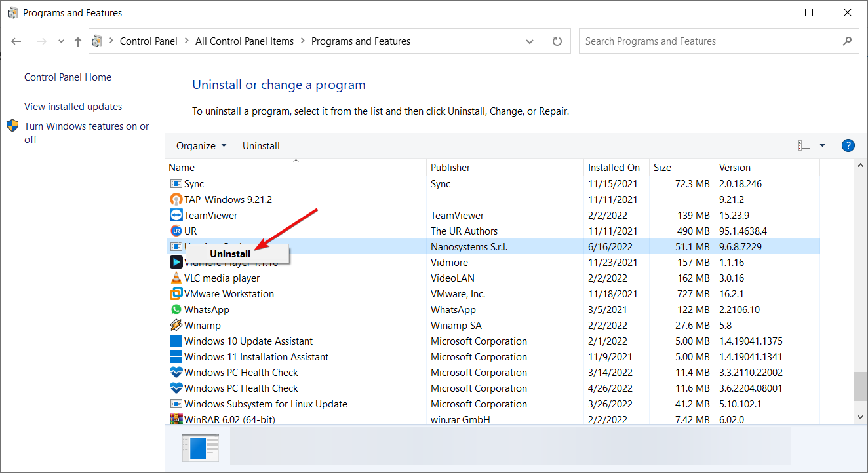Open the View installed updates link
The width and height of the screenshot is (868, 473).
tap(73, 107)
